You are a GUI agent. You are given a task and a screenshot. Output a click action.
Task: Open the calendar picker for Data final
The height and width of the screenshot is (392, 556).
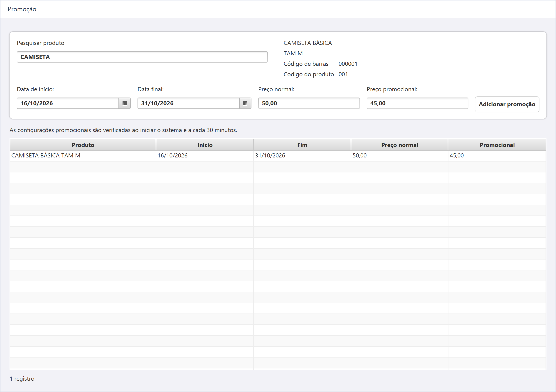[245, 103]
